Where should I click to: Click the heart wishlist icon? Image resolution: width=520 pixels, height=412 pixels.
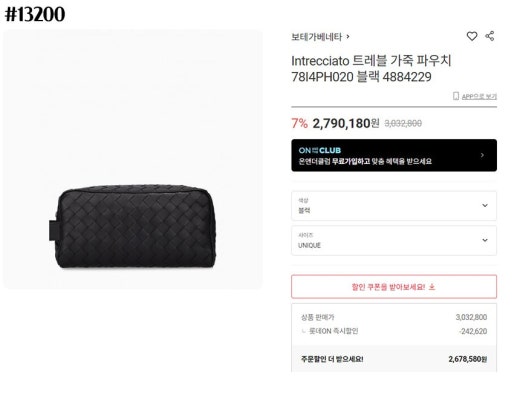pos(472,36)
